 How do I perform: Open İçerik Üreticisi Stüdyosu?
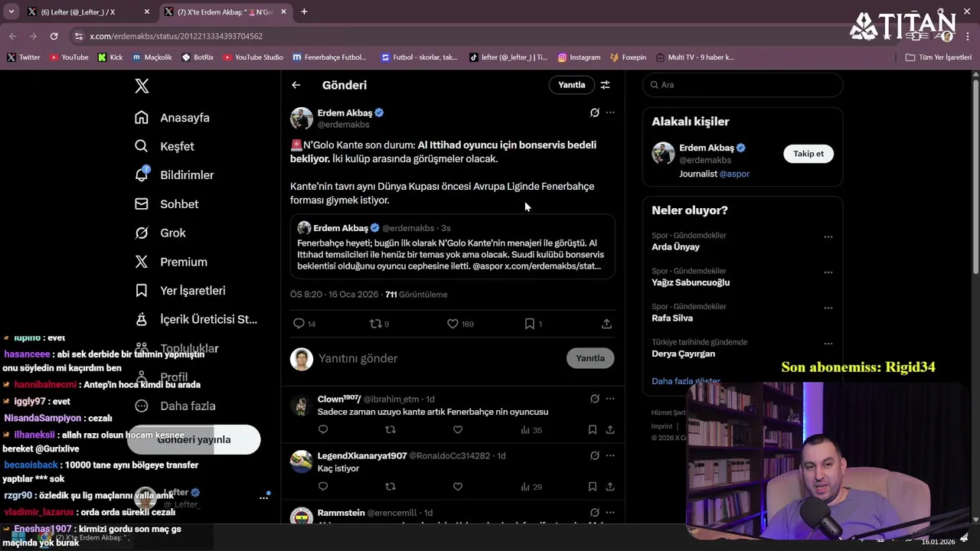(x=196, y=319)
